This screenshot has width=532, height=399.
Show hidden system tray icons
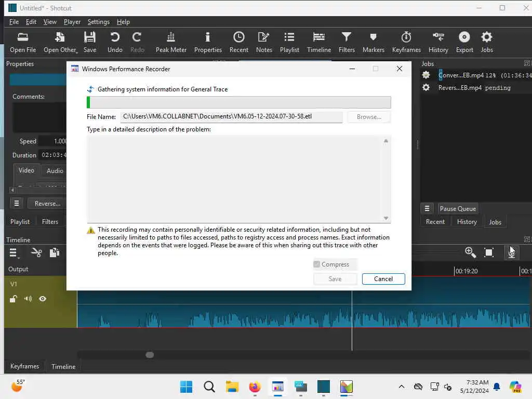click(x=402, y=387)
